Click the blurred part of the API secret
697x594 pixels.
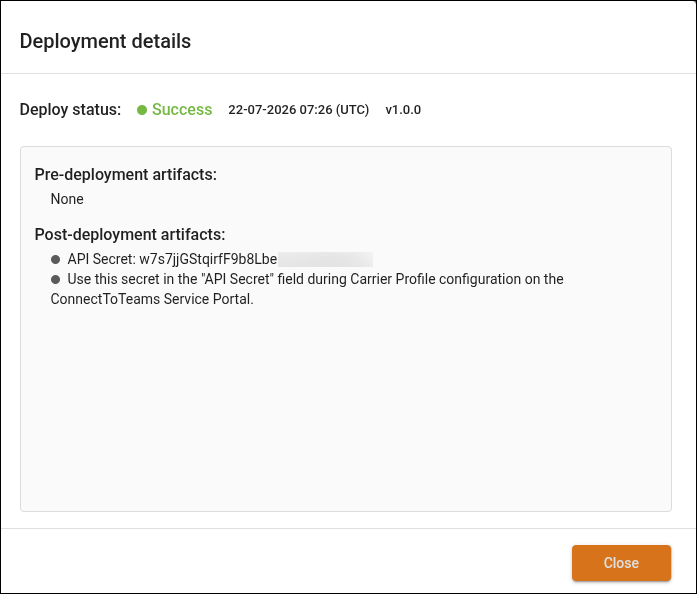(325, 259)
